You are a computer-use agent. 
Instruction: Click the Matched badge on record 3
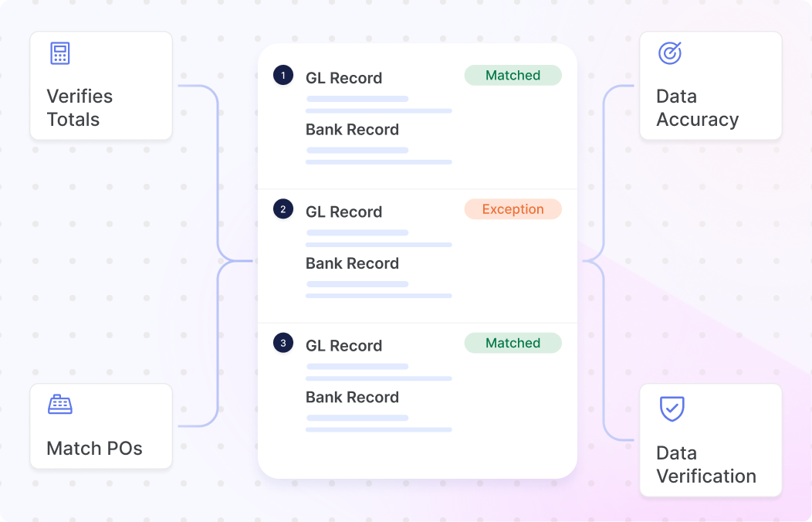(513, 343)
